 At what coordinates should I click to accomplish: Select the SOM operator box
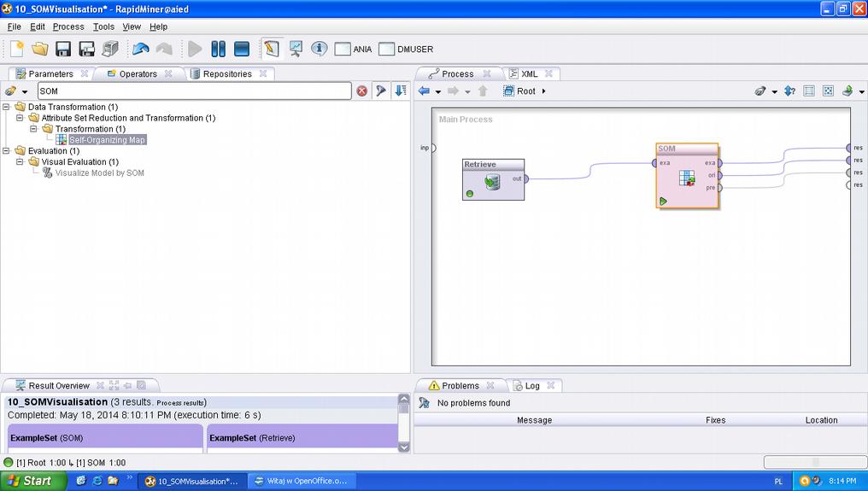coord(687,176)
